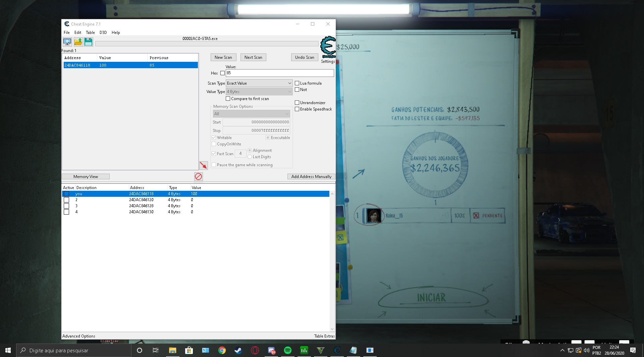Show hidden system tray icons

coord(562,350)
